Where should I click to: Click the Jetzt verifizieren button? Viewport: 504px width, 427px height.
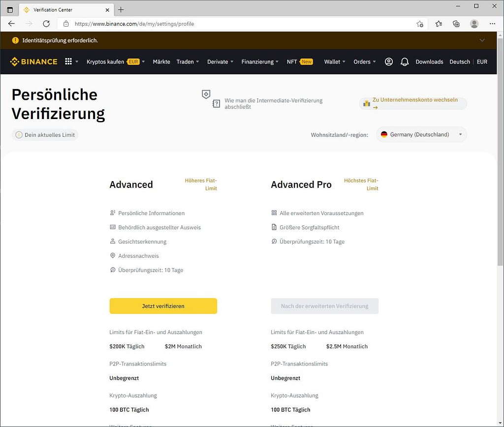click(x=163, y=306)
